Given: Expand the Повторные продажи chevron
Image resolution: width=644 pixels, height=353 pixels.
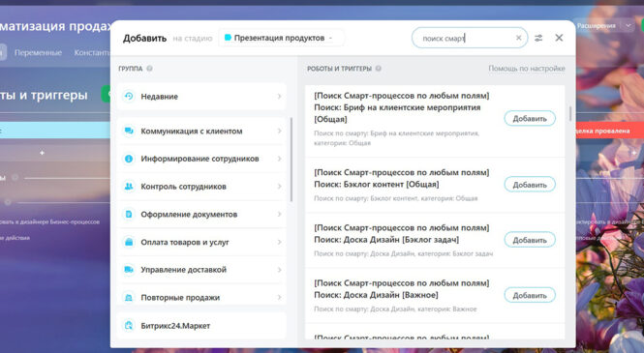Looking at the screenshot, I should tap(279, 298).
